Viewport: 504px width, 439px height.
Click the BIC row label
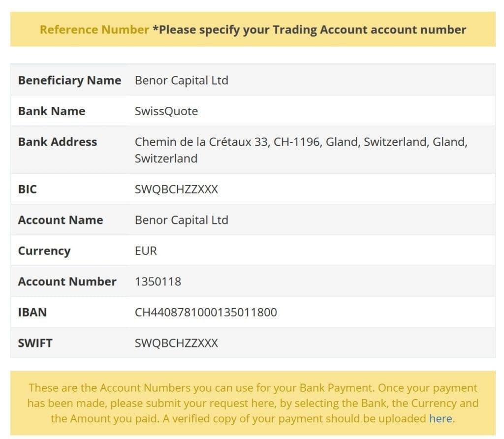28,189
